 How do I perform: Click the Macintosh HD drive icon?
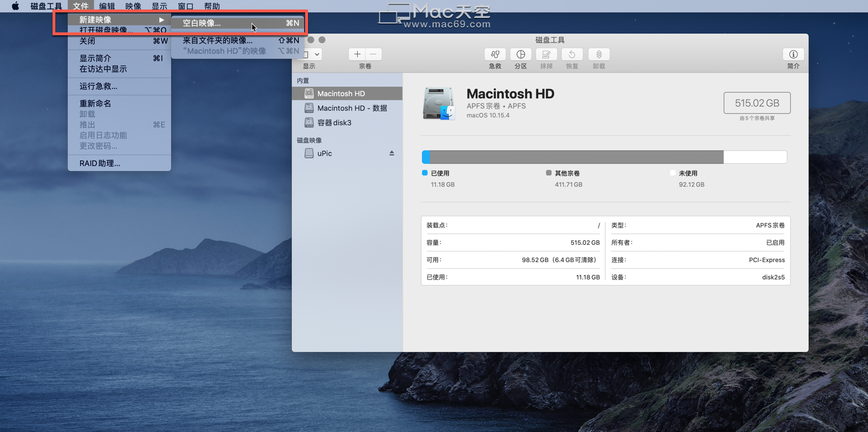click(x=439, y=103)
